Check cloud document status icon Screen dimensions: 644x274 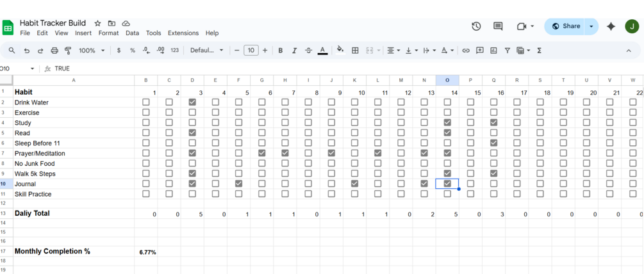tap(126, 24)
